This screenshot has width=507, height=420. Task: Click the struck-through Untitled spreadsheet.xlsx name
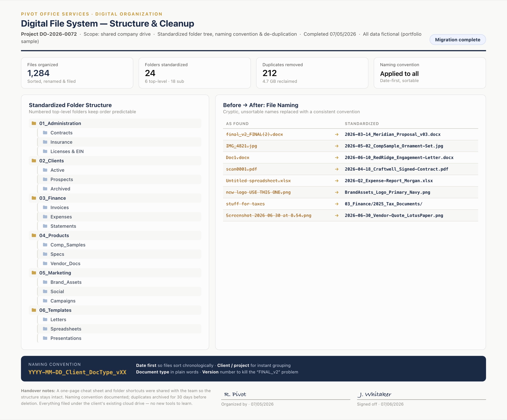(258, 181)
